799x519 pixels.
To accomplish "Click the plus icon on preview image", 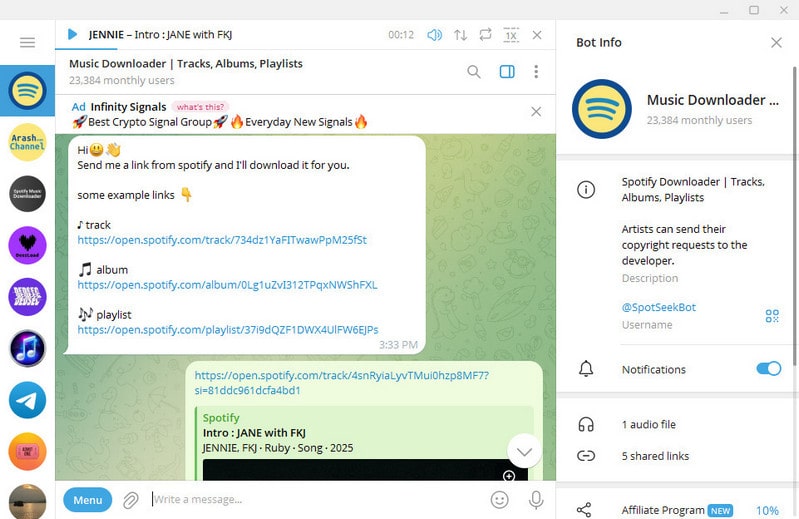I will coord(509,476).
